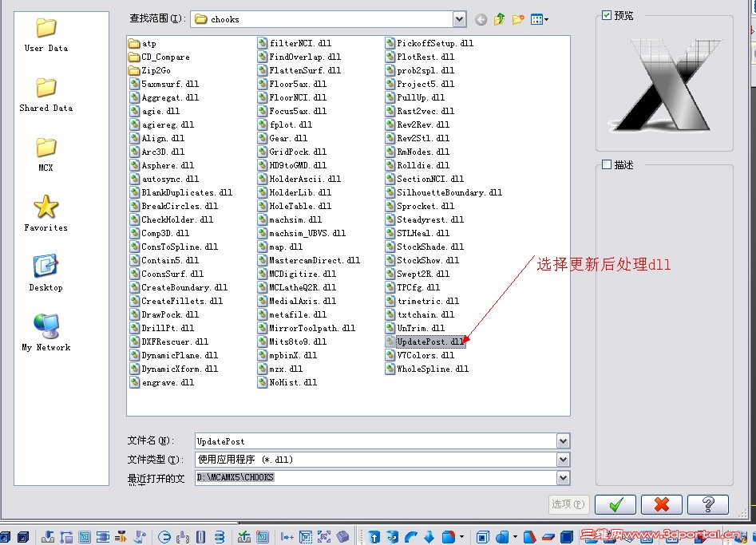756x545 pixels.
Task: Select the SilhouetteBoundary.dll file
Action: coord(445,192)
